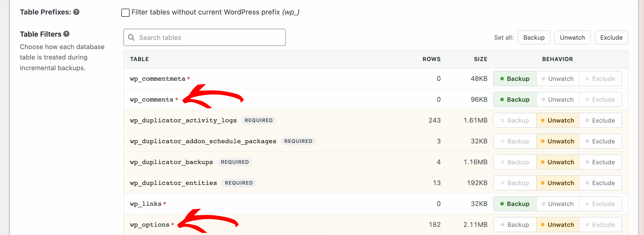Select Unwatch for wp_options
The height and width of the screenshot is (235, 644).
click(558, 225)
